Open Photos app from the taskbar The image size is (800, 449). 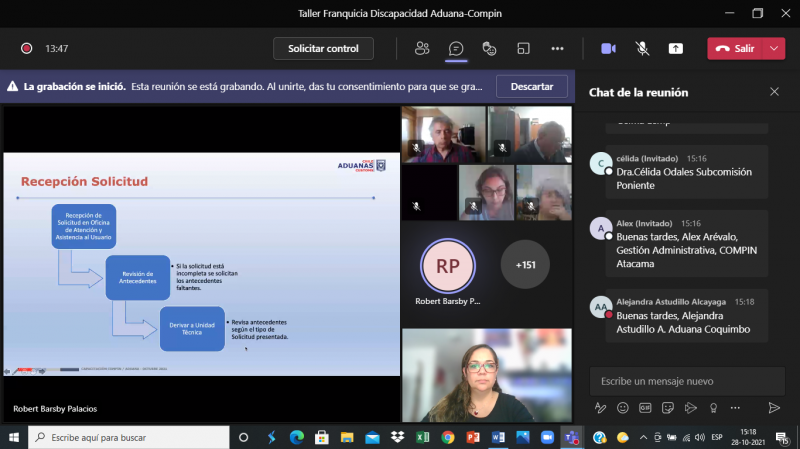[523, 437]
